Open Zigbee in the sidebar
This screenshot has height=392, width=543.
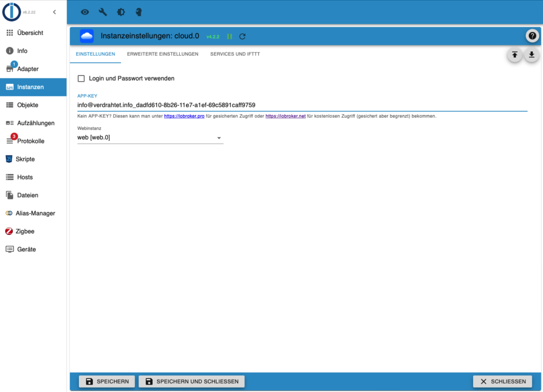click(x=25, y=231)
